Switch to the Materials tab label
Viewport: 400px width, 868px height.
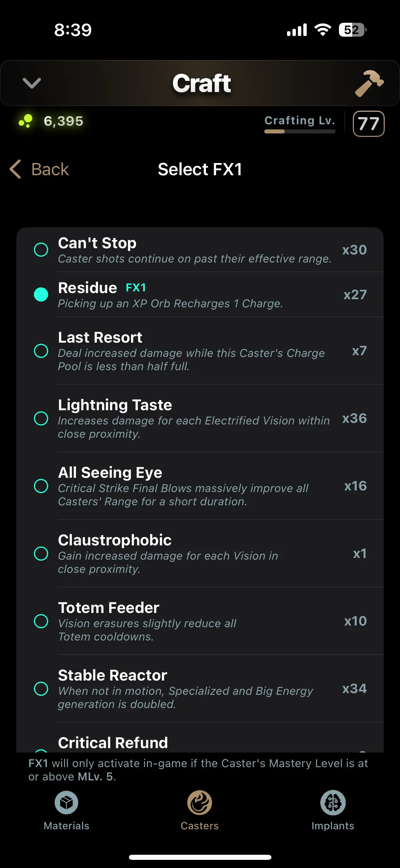(x=66, y=826)
